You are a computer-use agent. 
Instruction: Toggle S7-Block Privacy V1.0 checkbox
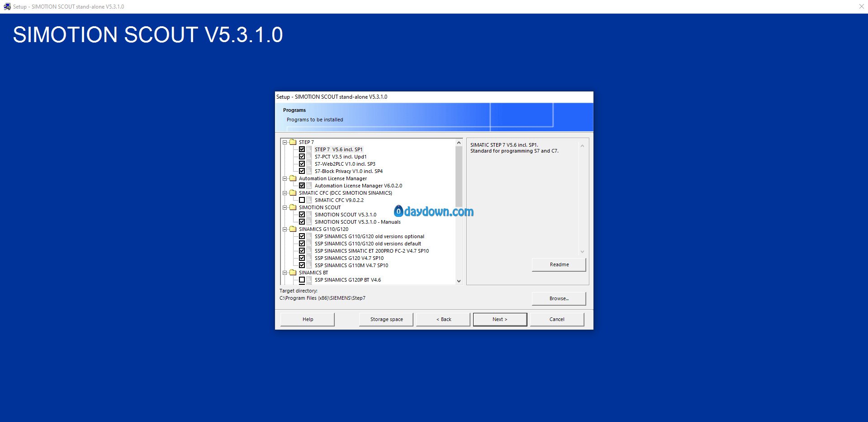coord(302,171)
